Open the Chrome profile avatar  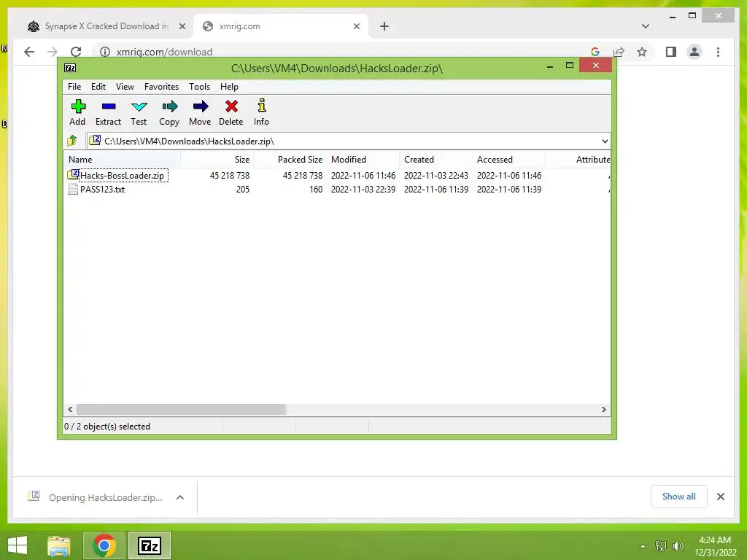[694, 52]
